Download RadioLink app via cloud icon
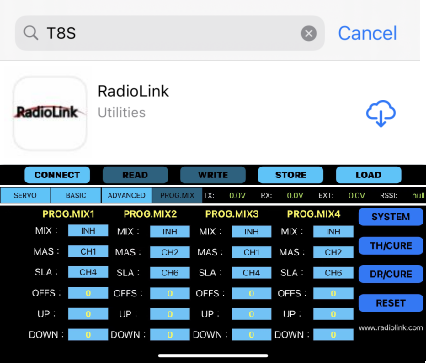Viewport: 427px width, 363px height. (x=381, y=113)
